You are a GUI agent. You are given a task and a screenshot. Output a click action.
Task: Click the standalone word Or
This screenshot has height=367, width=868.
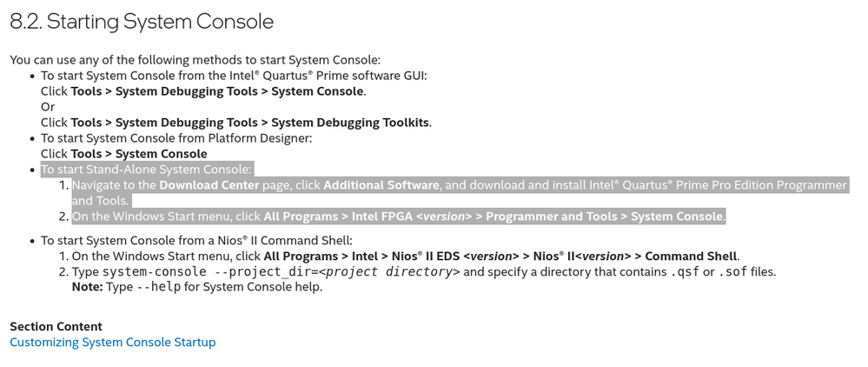coord(48,107)
